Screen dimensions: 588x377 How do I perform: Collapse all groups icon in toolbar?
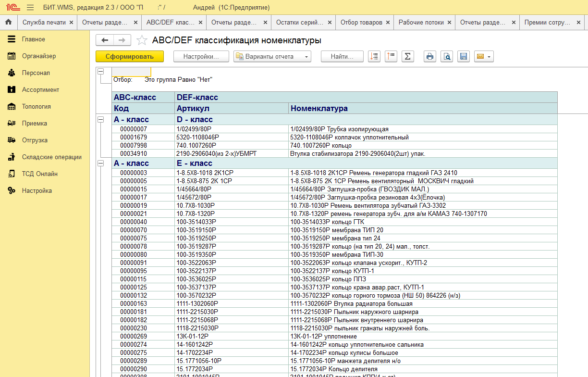391,57
